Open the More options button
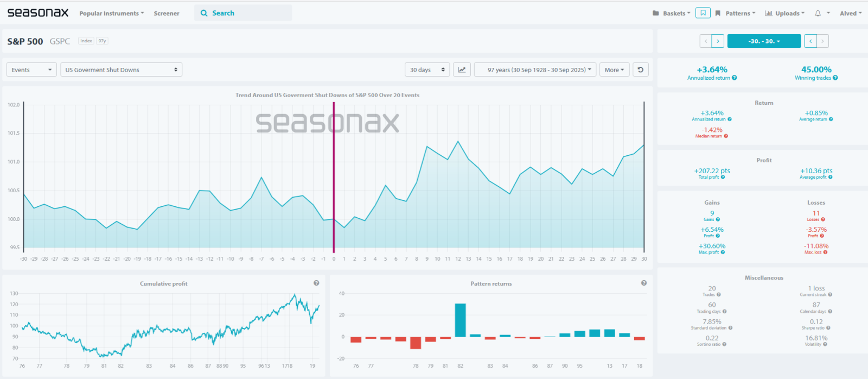This screenshot has height=379, width=868. click(614, 70)
